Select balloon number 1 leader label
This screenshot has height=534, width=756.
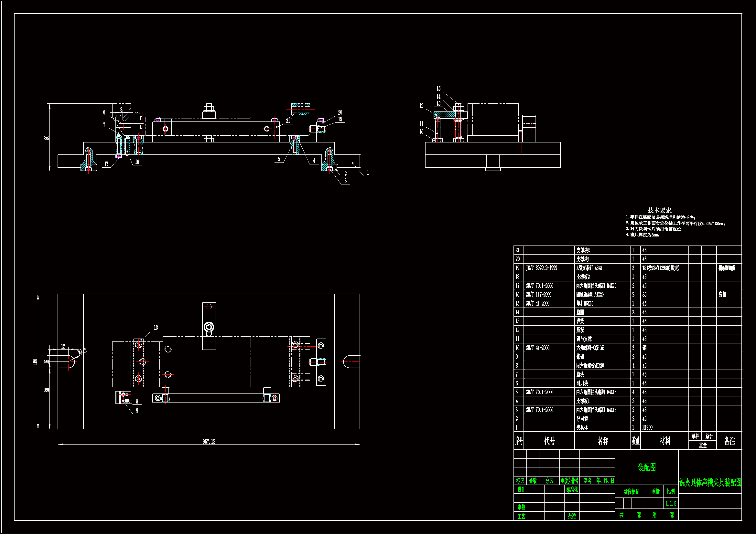point(368,173)
